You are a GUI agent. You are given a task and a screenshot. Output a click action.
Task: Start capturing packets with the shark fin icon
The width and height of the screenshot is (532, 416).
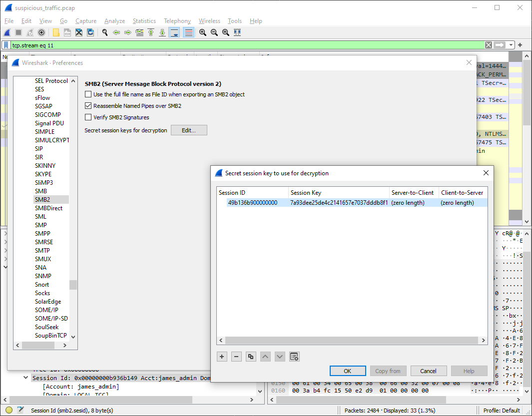[7, 32]
